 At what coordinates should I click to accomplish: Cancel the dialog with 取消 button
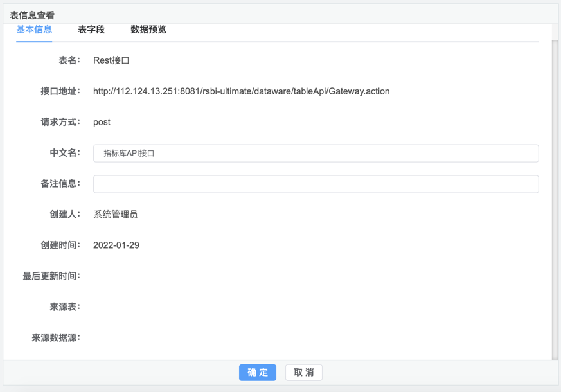[x=303, y=373]
